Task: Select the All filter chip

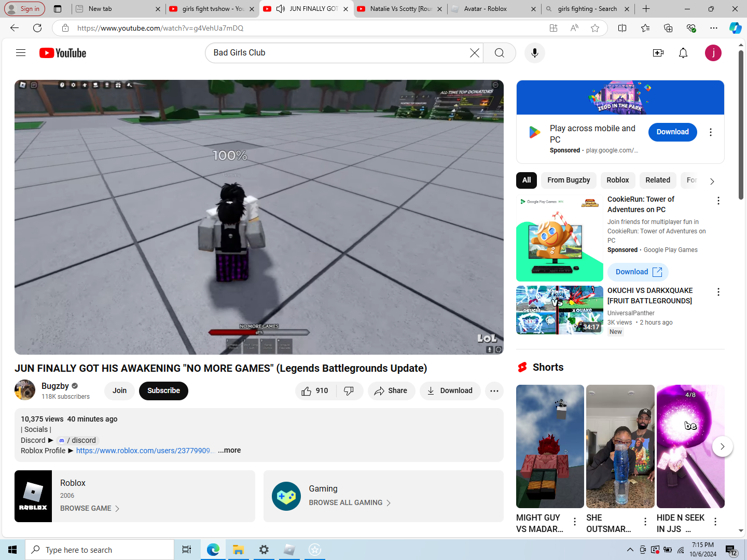Action: (x=527, y=180)
